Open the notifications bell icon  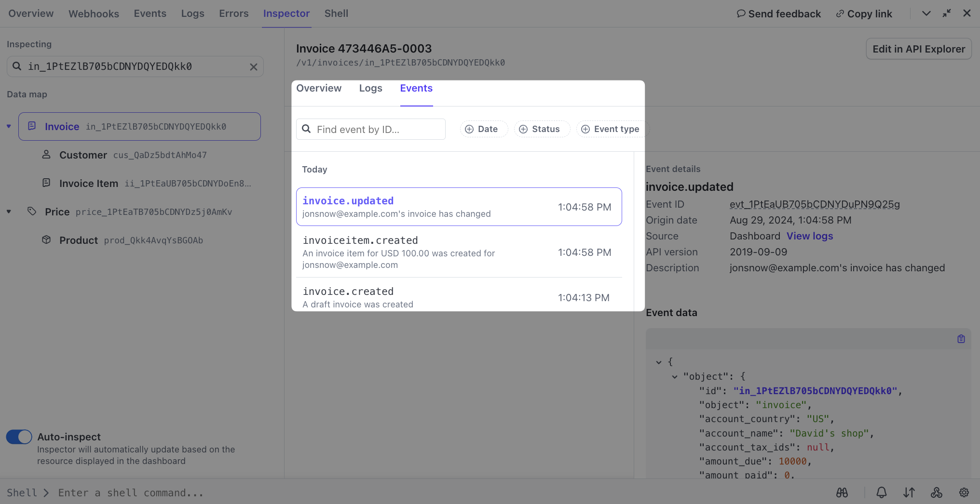(x=881, y=492)
